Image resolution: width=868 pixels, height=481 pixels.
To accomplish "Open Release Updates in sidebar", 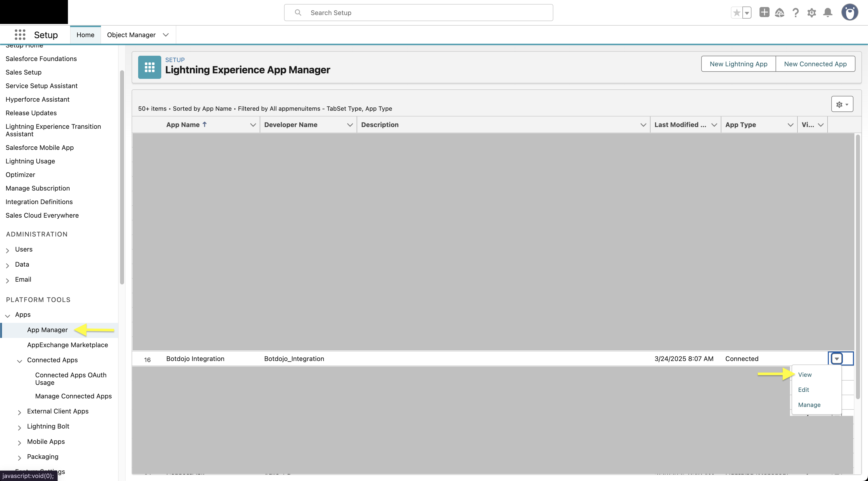I will (31, 113).
